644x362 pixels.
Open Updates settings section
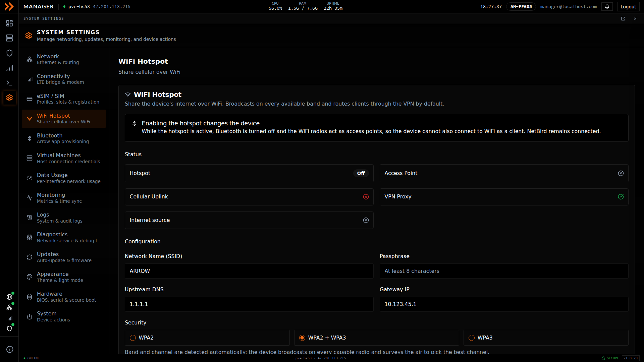click(64, 257)
